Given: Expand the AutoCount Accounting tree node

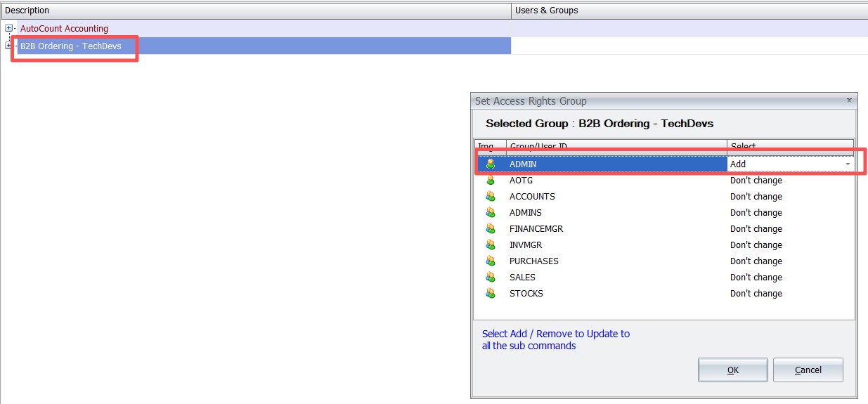Looking at the screenshot, I should click(x=8, y=28).
